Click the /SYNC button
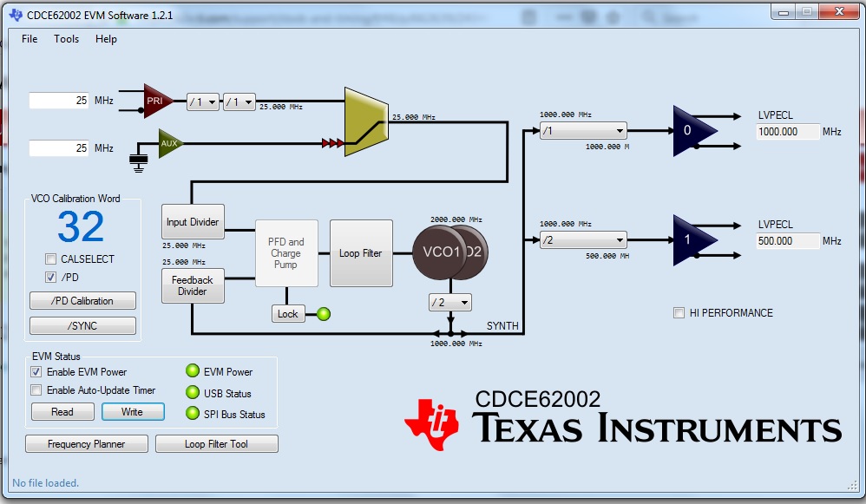Screen dimensions: 866x504 point(82,325)
